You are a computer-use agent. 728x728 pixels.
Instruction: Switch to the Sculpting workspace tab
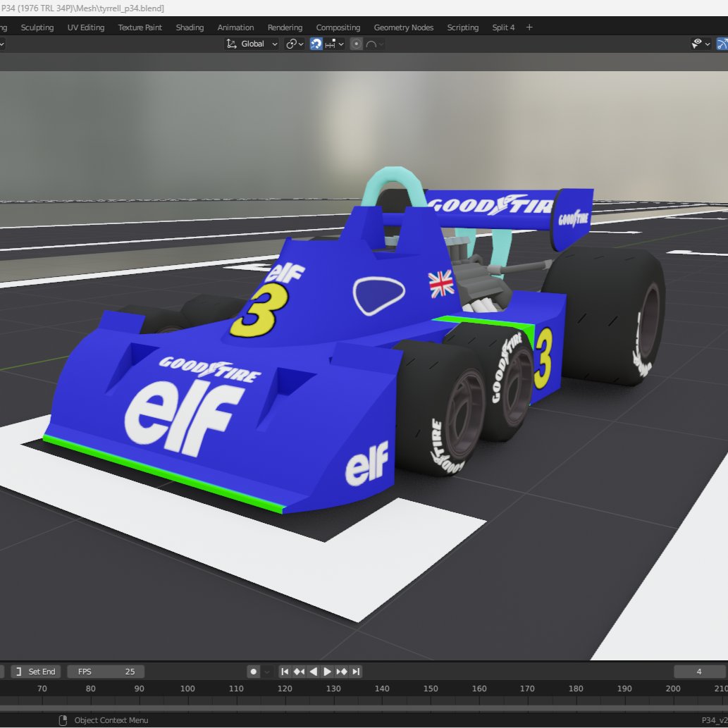(x=37, y=27)
